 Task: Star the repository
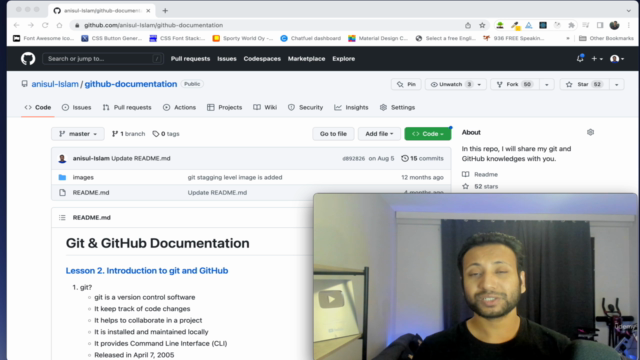(585, 84)
